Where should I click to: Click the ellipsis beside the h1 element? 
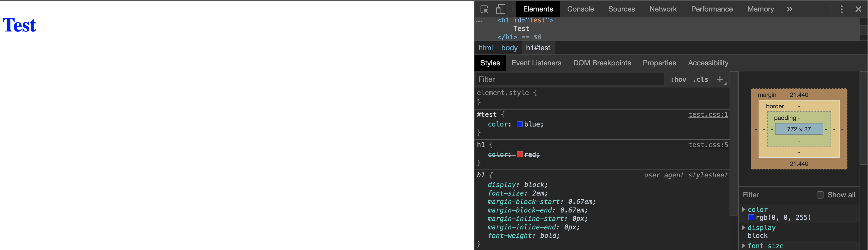[x=479, y=21]
